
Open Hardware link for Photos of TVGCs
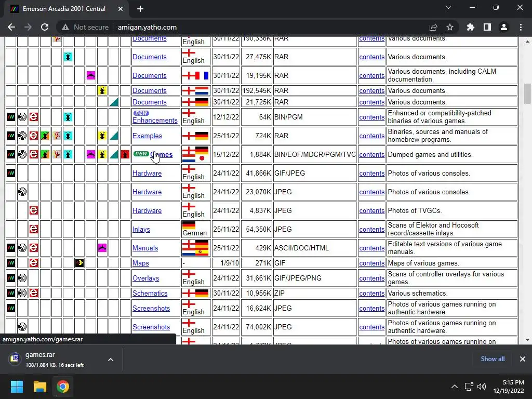tap(147, 210)
